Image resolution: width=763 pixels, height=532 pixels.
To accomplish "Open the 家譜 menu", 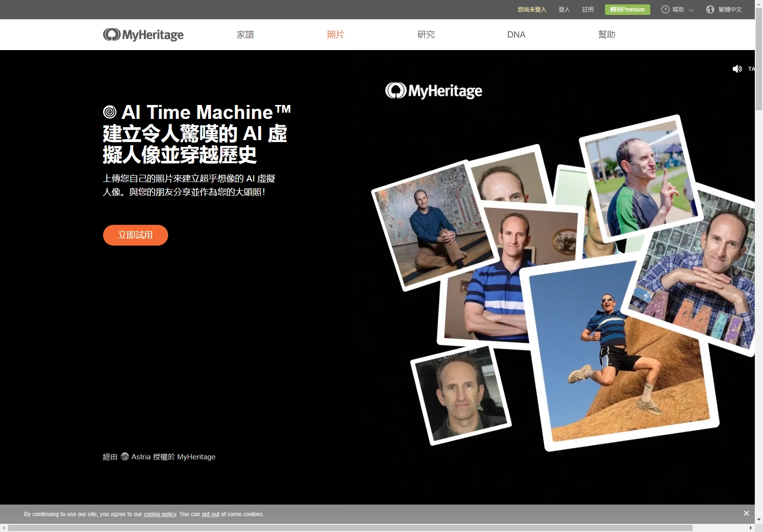I will (245, 35).
